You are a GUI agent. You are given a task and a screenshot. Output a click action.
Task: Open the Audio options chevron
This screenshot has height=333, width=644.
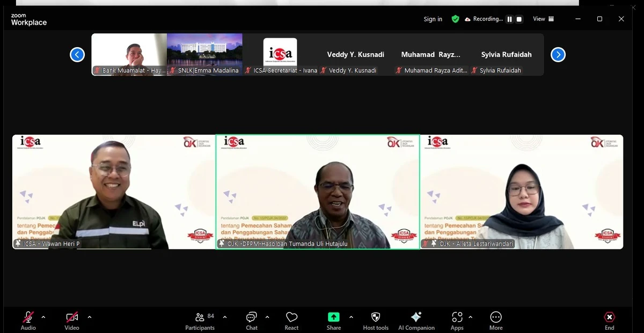coord(43,317)
